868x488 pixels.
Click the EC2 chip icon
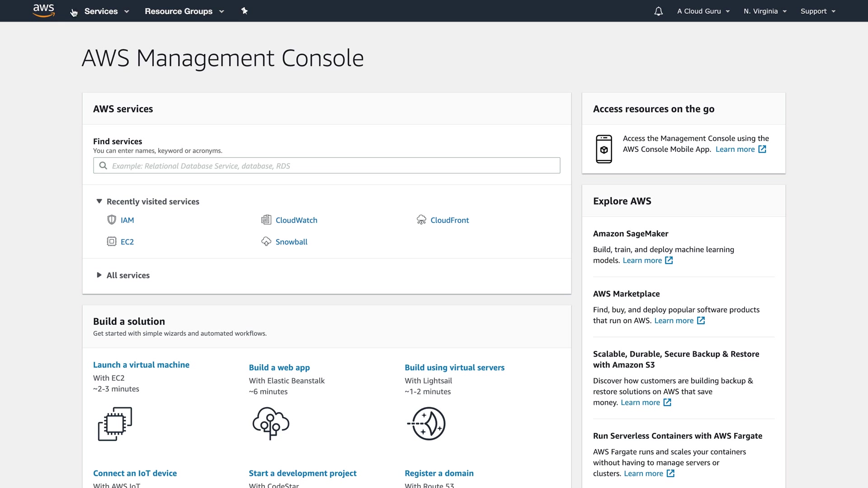(112, 242)
